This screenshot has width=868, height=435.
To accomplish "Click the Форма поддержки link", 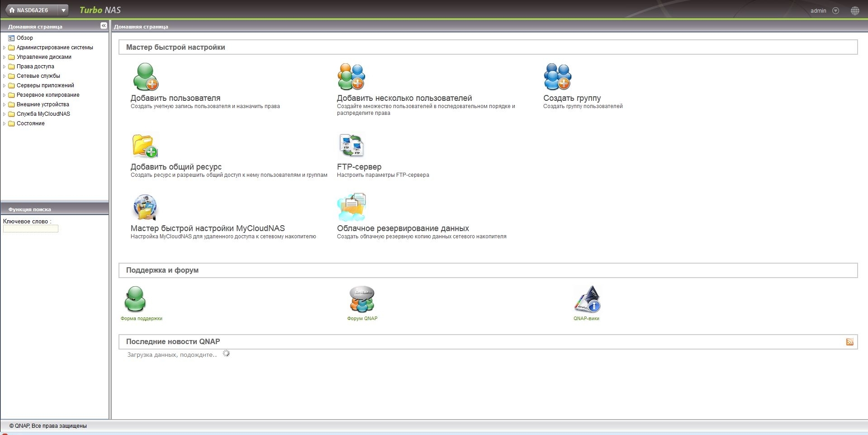I will coord(141,318).
